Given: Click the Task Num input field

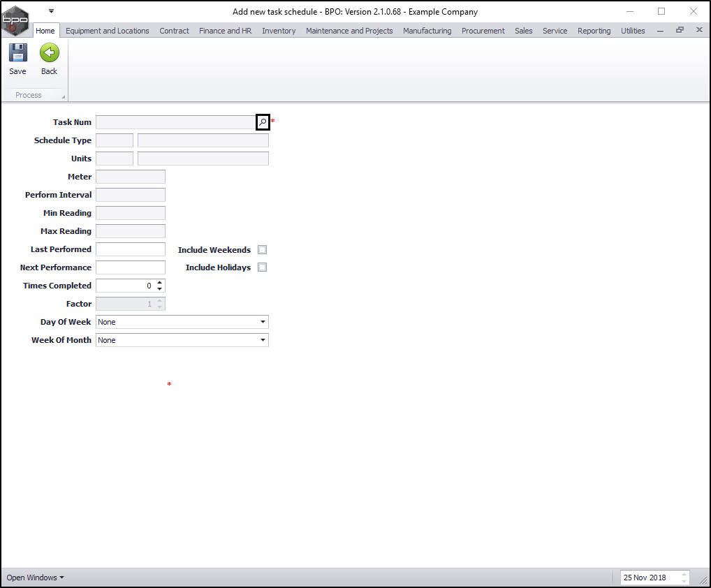Looking at the screenshot, I should pos(177,122).
